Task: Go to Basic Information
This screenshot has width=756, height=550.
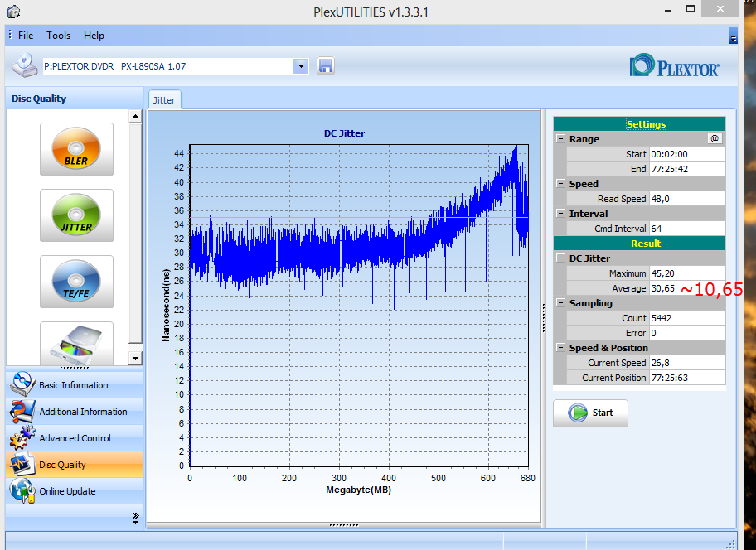Action: tap(75, 385)
